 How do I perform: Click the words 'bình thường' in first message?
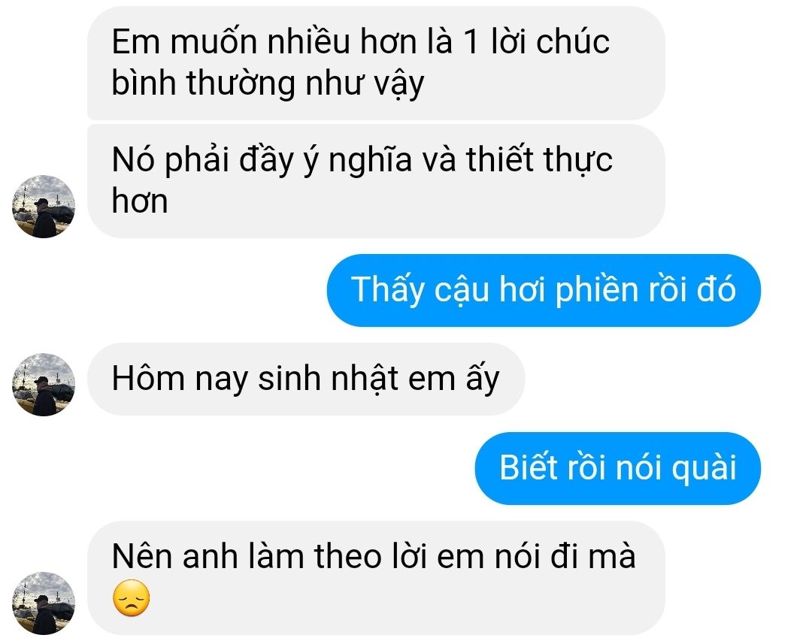point(204,83)
